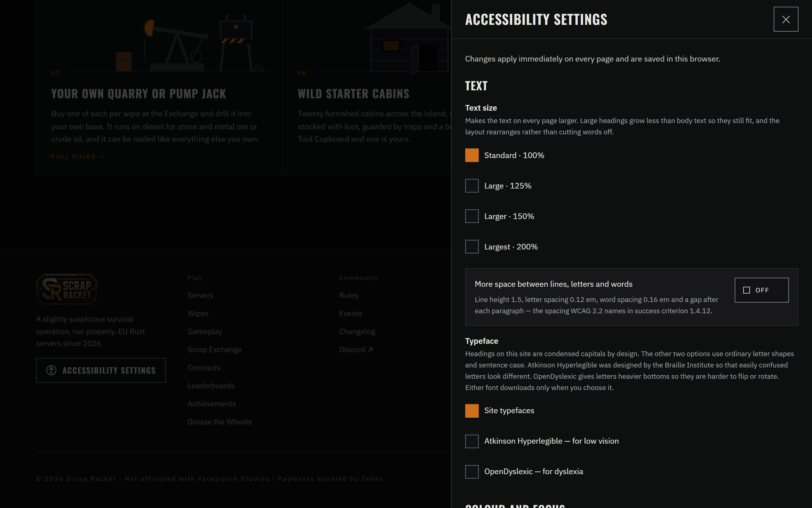Screen dimensions: 812x508
Task: Click the 'Play' footer column heading
Action: click(x=195, y=278)
